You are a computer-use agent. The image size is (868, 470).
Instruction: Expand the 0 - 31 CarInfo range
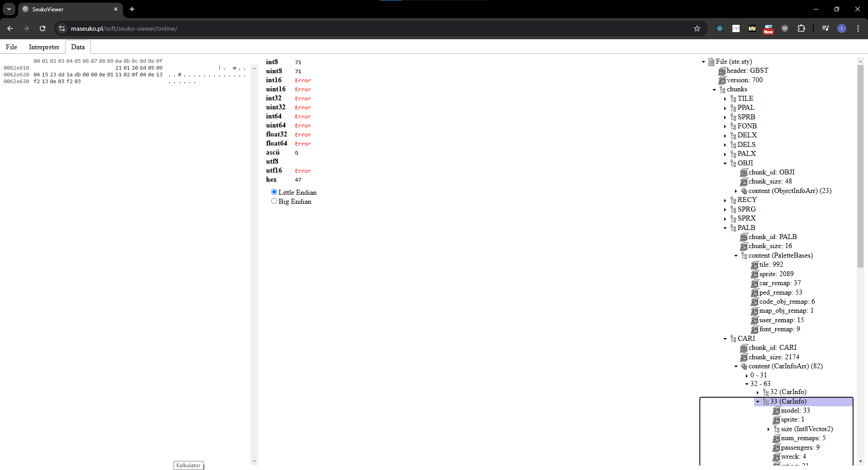point(747,376)
